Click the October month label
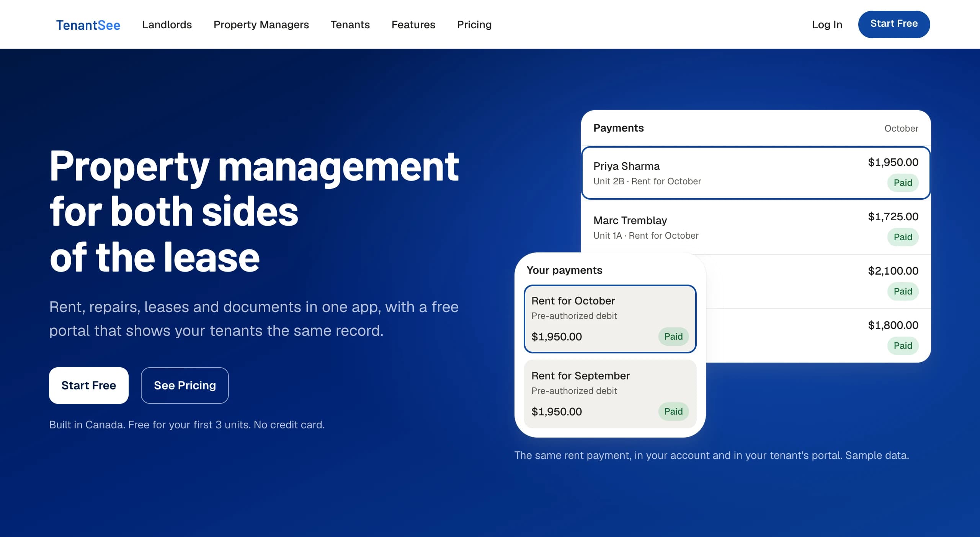Image resolution: width=980 pixels, height=537 pixels. [x=901, y=129]
